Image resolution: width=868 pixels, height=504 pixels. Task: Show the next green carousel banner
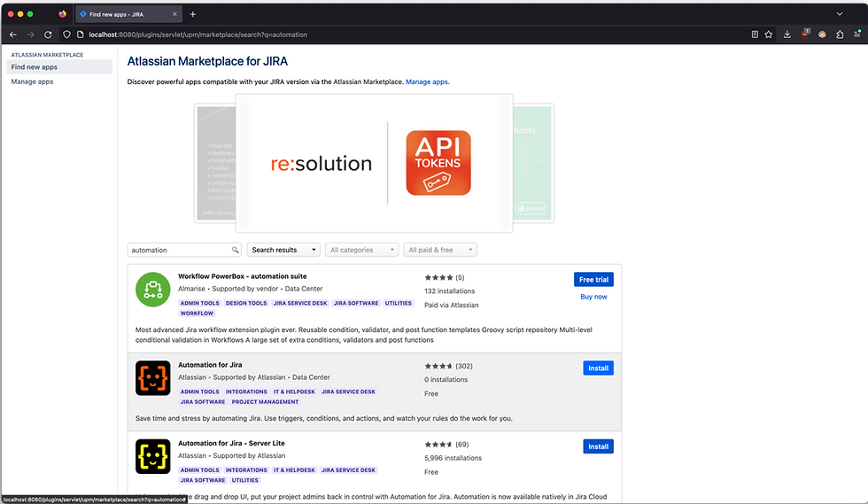[x=533, y=163]
